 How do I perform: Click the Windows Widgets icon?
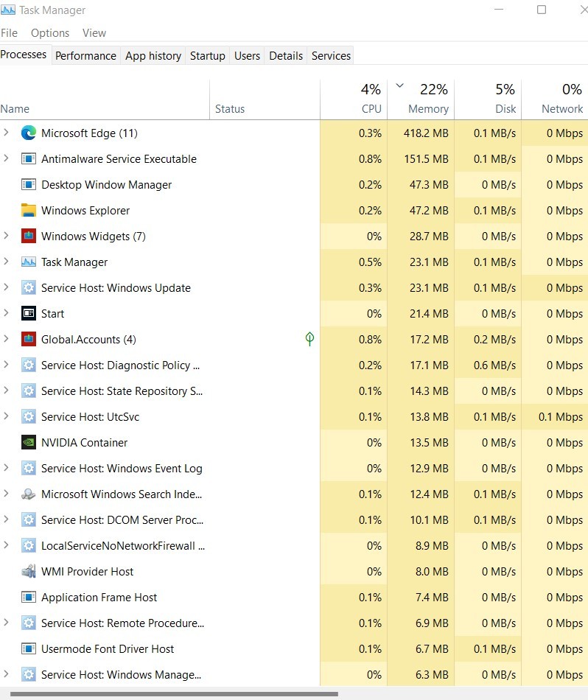pos(29,237)
